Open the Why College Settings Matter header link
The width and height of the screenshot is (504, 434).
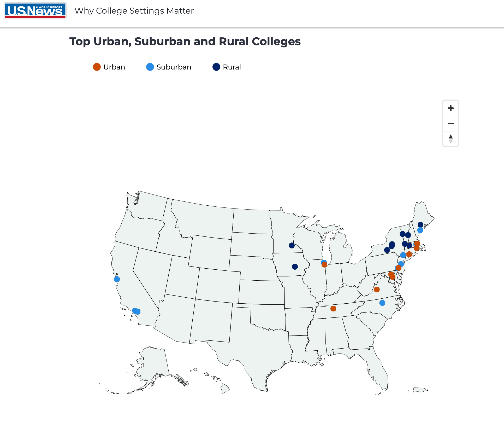point(134,11)
